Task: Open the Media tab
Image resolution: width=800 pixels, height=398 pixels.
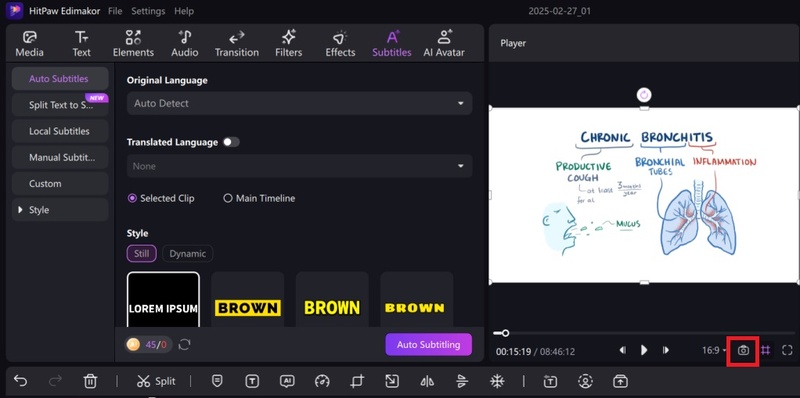Action: click(30, 44)
